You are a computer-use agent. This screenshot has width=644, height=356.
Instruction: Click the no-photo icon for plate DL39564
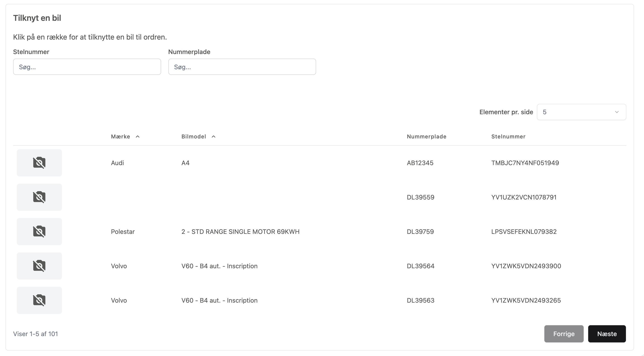click(39, 266)
